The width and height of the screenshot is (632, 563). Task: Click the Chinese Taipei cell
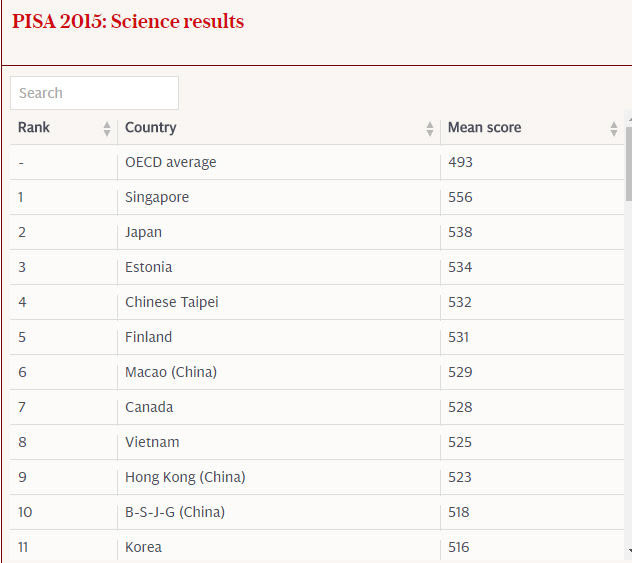172,302
